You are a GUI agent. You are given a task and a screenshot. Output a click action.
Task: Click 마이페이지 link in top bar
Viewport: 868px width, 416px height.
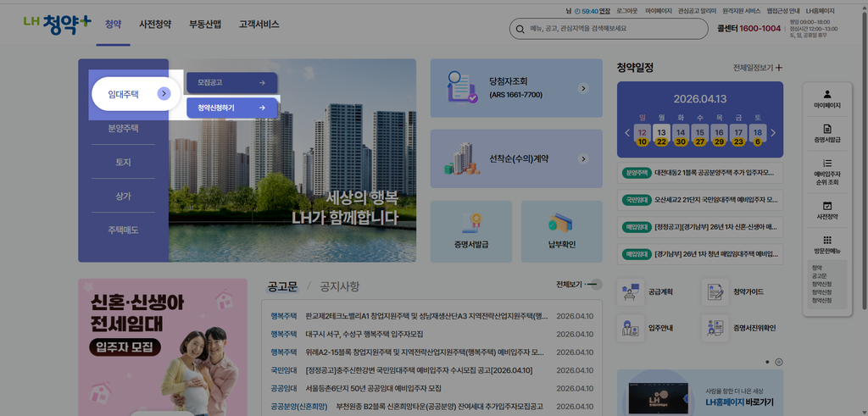[659, 11]
